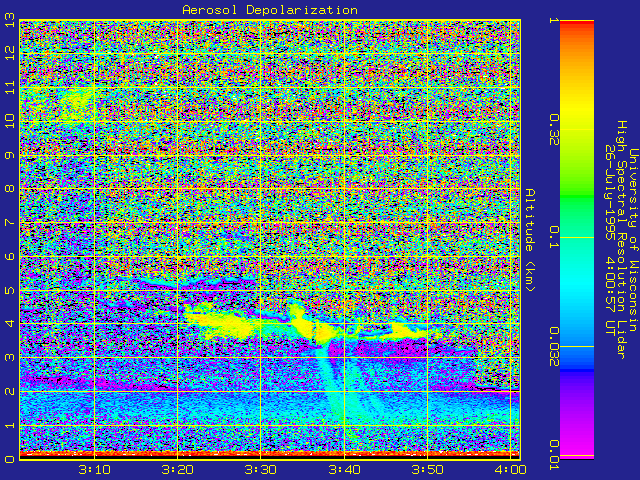Click the altitude label 0
This screenshot has height=480, width=640.
coord(9,459)
